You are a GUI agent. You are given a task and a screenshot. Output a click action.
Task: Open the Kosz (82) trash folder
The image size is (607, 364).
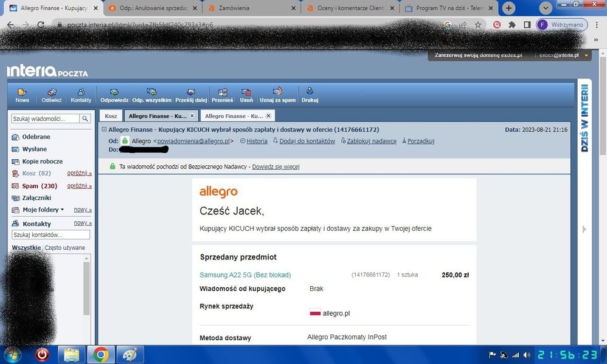(36, 173)
